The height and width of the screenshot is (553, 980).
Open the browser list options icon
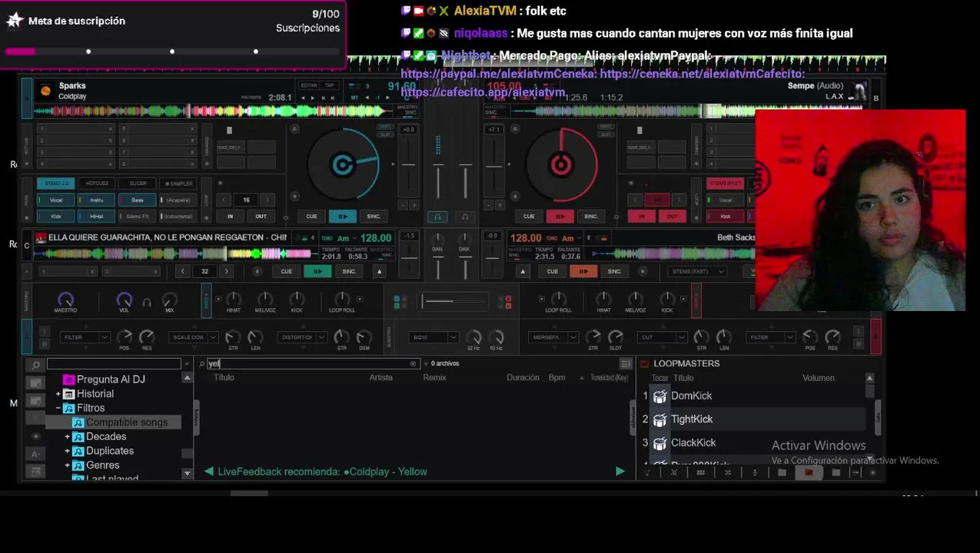tap(626, 363)
